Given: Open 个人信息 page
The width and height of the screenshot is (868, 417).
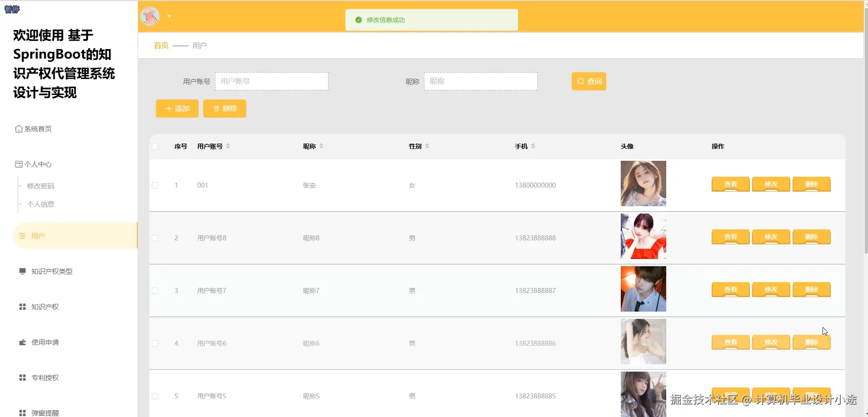Looking at the screenshot, I should [41, 204].
